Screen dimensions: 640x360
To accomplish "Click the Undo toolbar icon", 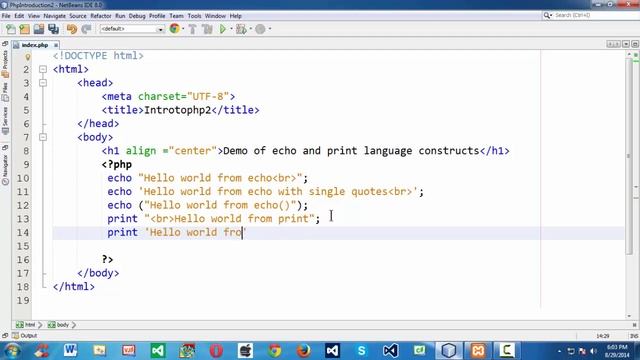I will [71, 29].
